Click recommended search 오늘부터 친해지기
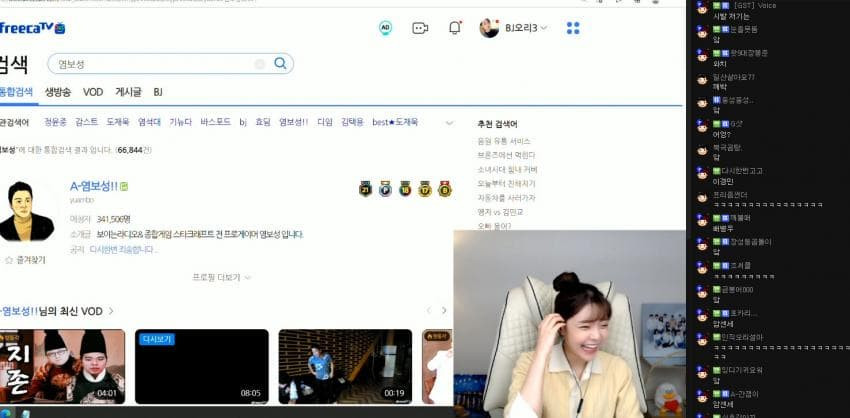The image size is (850, 418). click(x=506, y=184)
